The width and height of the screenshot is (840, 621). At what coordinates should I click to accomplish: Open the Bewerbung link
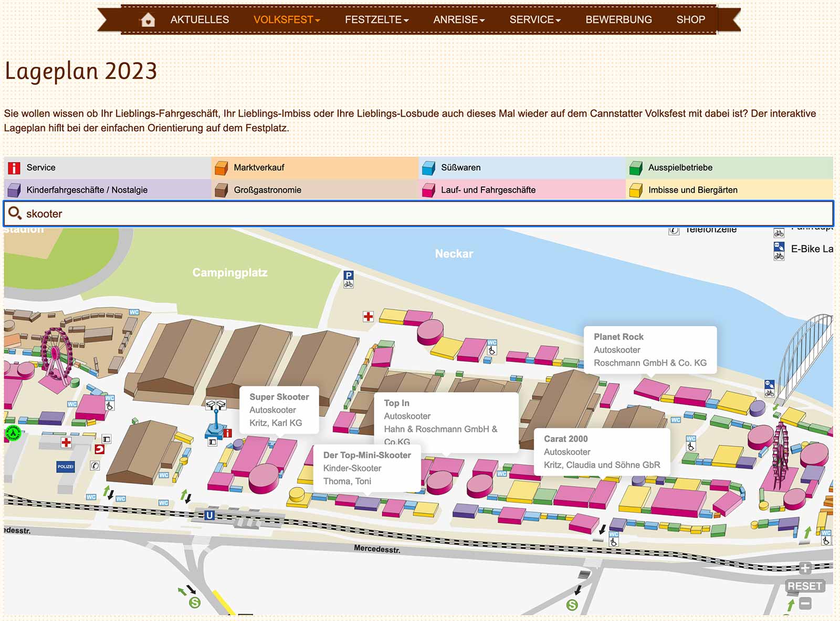[x=618, y=20]
